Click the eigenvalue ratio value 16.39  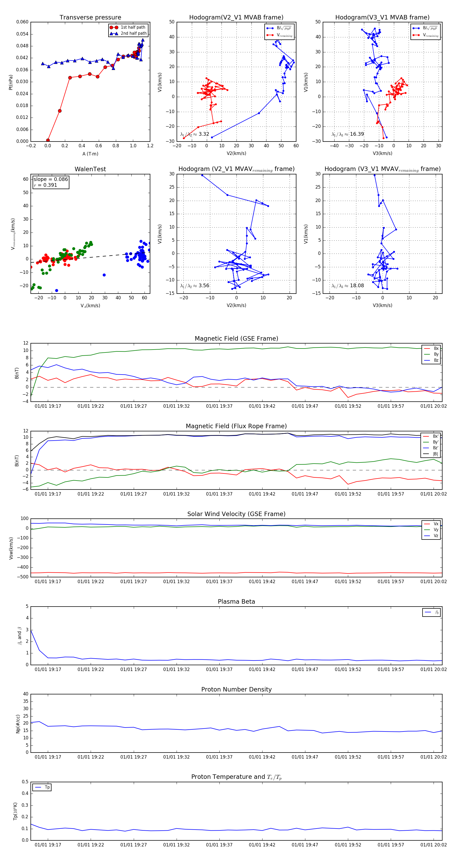pos(357,134)
